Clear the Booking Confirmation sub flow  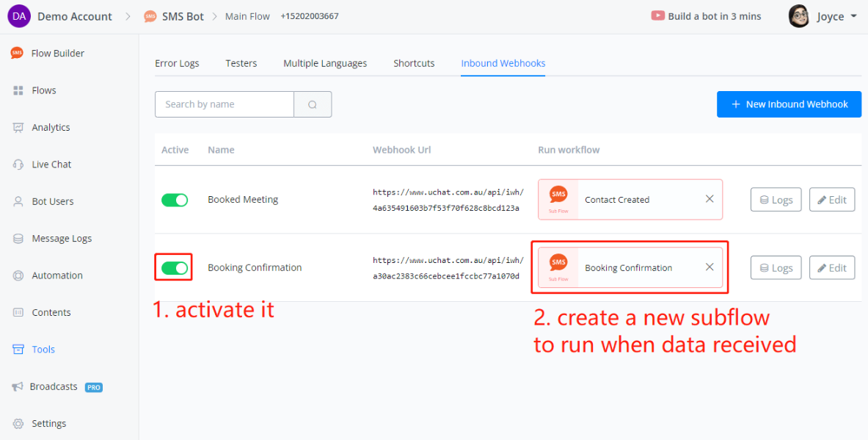[x=710, y=267]
